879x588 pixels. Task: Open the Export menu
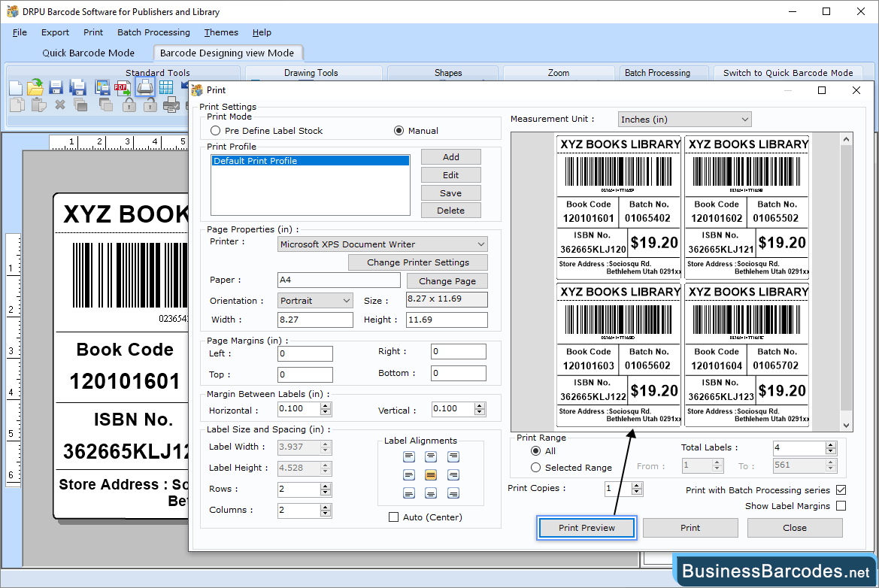(x=55, y=32)
